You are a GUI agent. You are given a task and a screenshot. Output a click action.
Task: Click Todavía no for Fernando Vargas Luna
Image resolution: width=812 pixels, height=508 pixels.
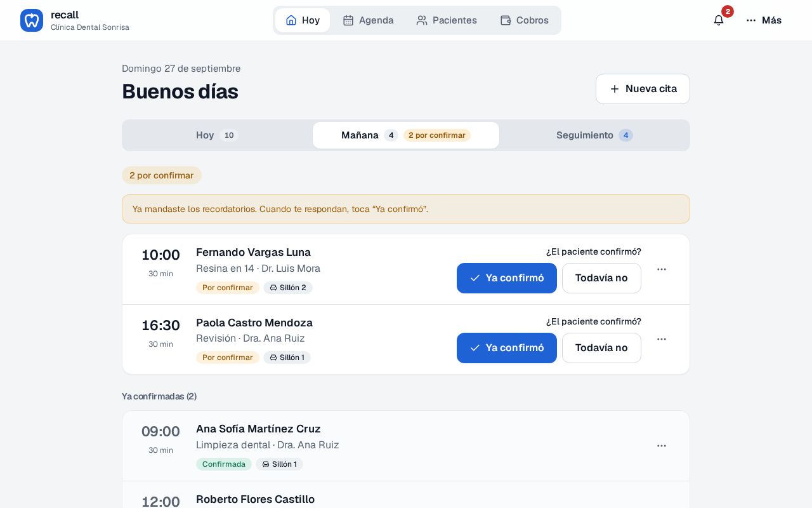[601, 278]
